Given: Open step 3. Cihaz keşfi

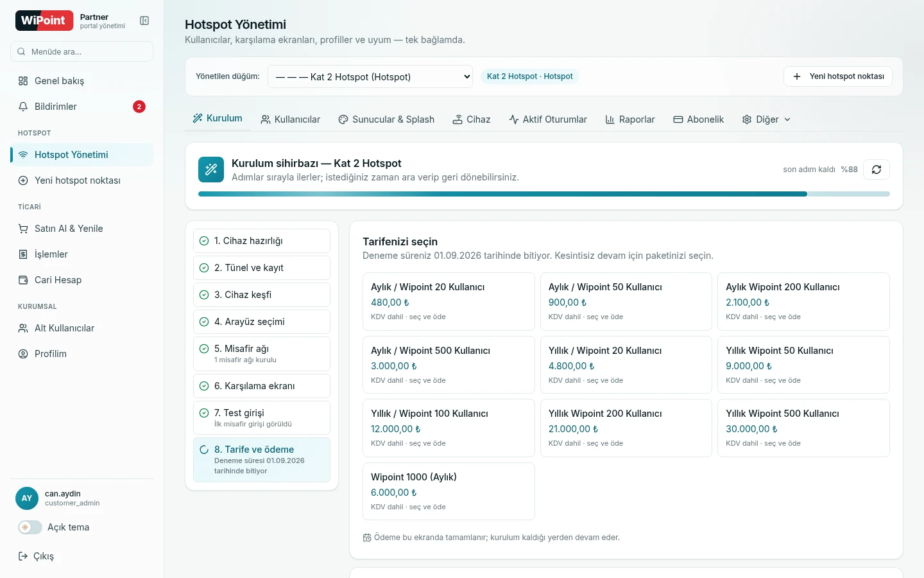Looking at the screenshot, I should [x=262, y=295].
